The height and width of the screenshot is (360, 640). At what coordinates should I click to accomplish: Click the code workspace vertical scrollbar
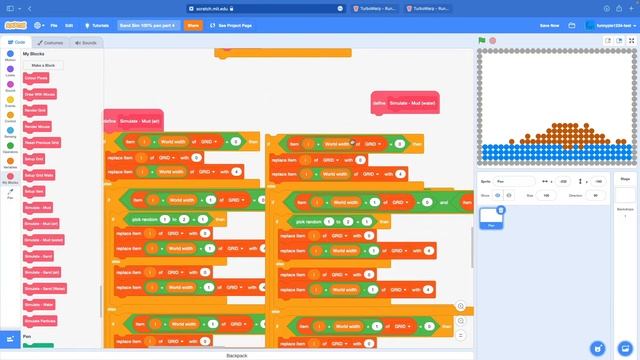[x=471, y=247]
